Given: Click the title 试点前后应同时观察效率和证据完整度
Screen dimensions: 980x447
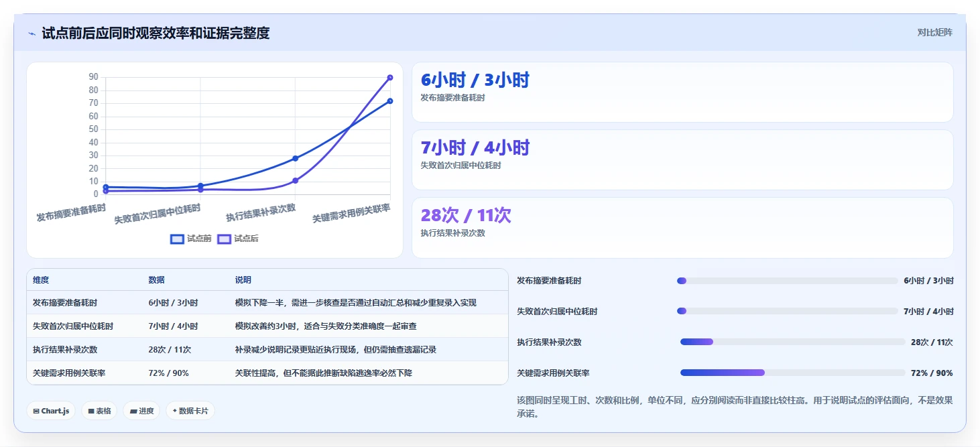Looking at the screenshot, I should coord(156,34).
